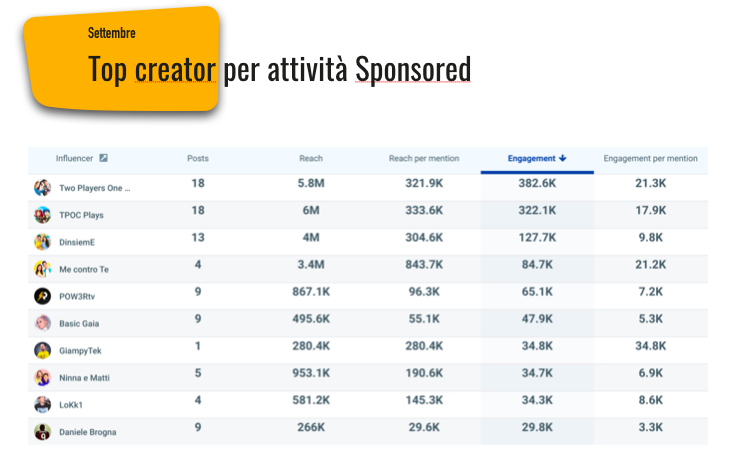749x475 pixels.
Task: Click the Settembre subtitle text
Action: (111, 33)
